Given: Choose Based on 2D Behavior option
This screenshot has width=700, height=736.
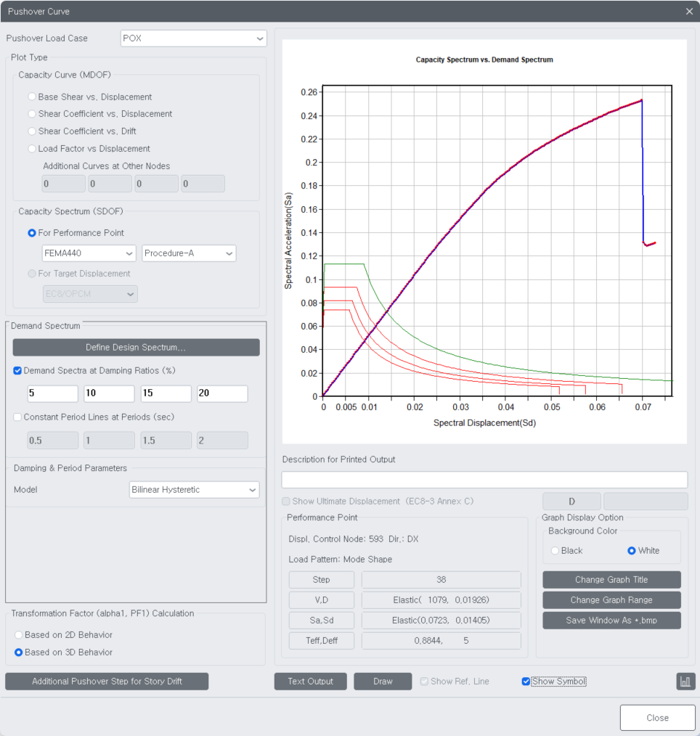Looking at the screenshot, I should point(18,634).
